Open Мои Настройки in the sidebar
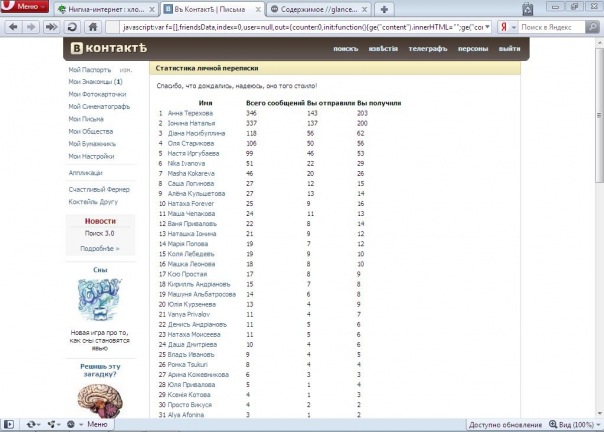 (91, 156)
